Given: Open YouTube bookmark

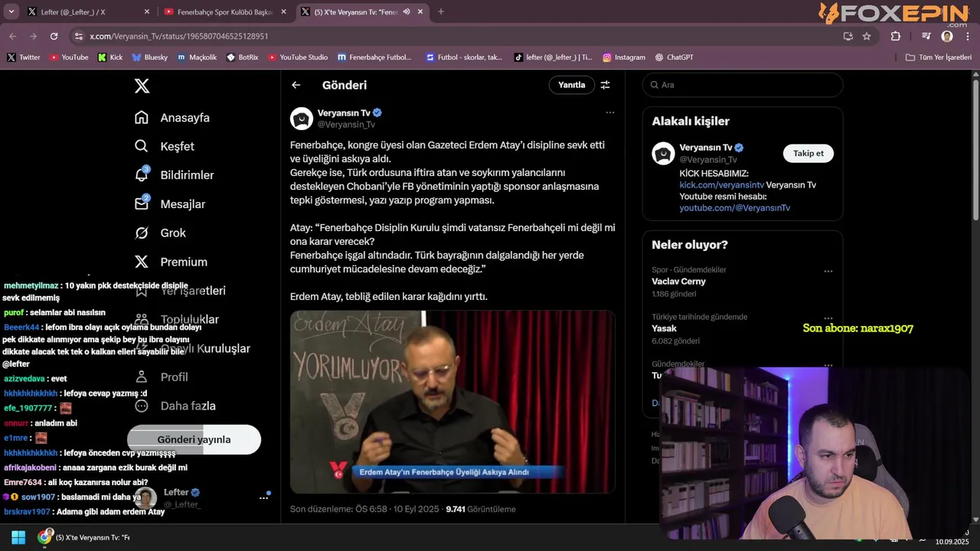Looking at the screenshot, I should coord(68,57).
